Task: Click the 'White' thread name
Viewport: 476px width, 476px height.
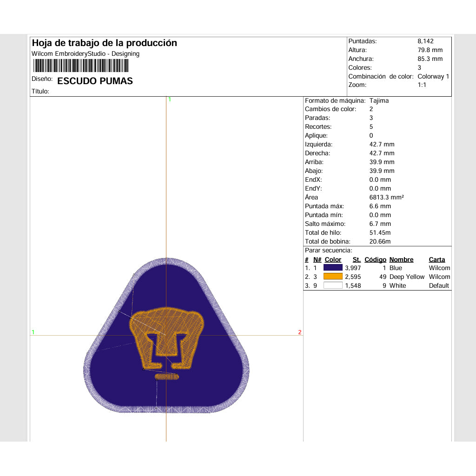Action: click(397, 285)
